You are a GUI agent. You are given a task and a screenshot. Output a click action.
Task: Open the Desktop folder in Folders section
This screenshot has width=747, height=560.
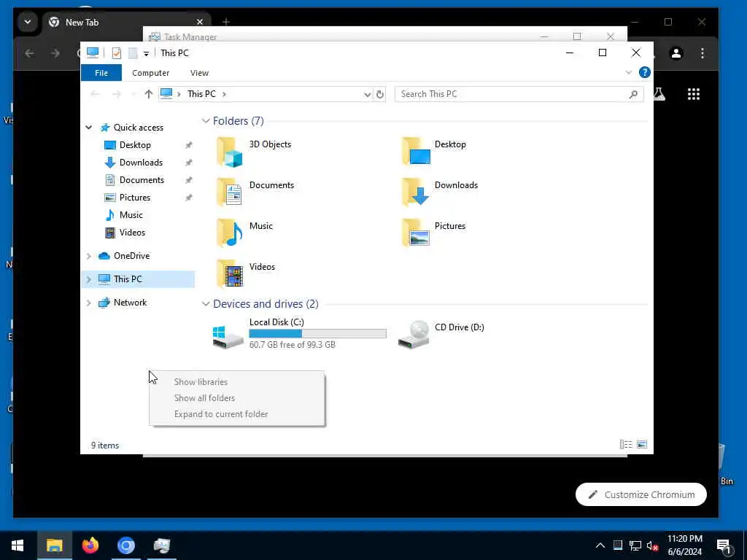click(416, 152)
